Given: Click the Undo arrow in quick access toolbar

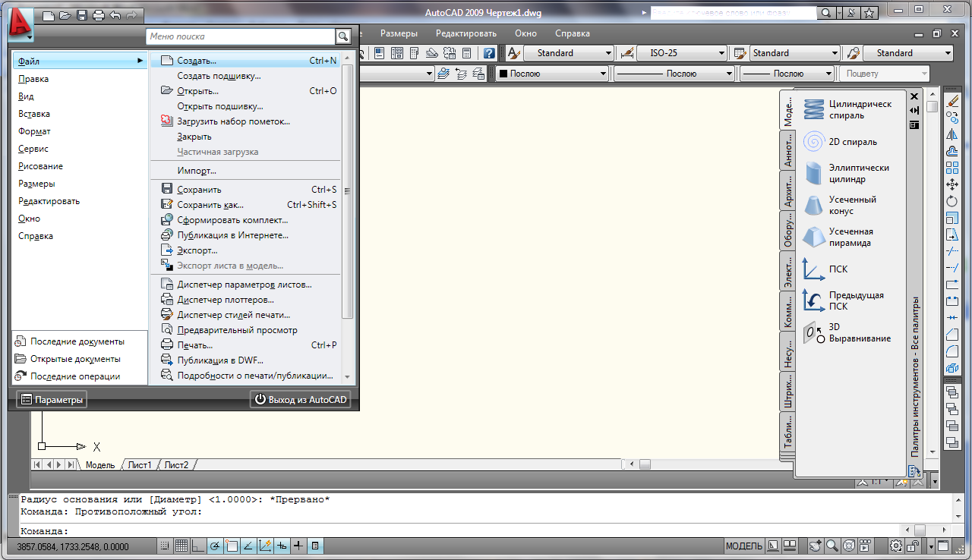Looking at the screenshot, I should pos(115,15).
